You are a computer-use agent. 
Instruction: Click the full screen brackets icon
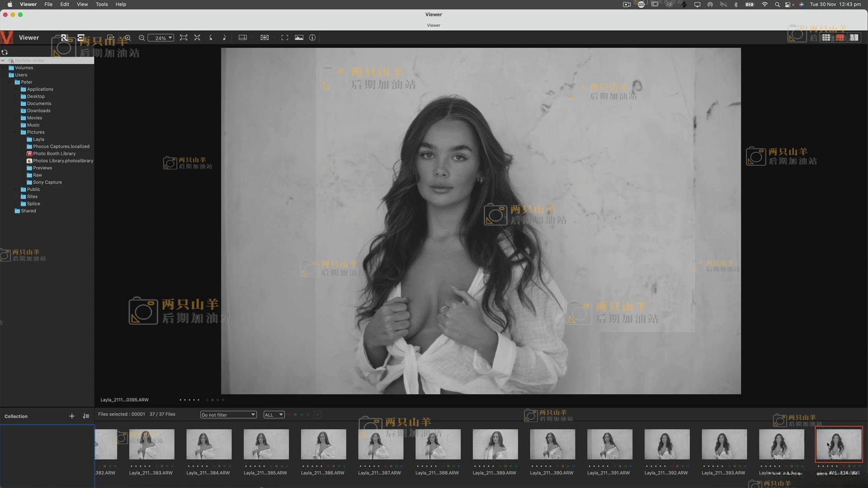[284, 38]
